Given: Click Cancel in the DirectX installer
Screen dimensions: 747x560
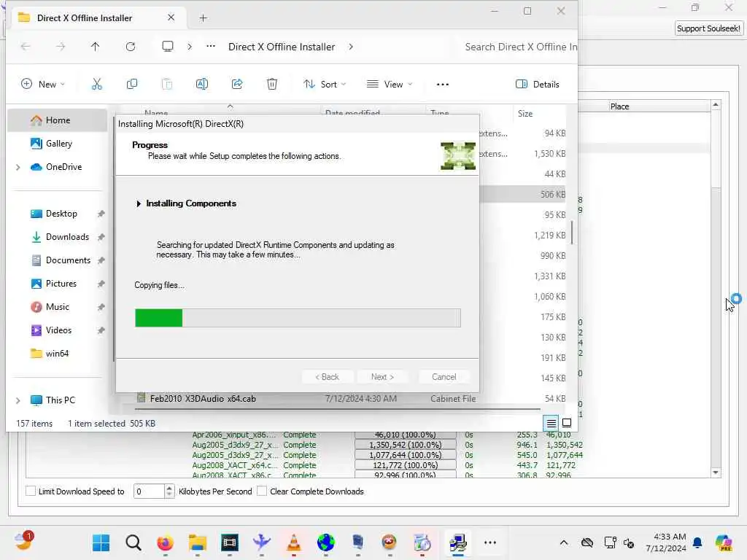Looking at the screenshot, I should coord(444,377).
